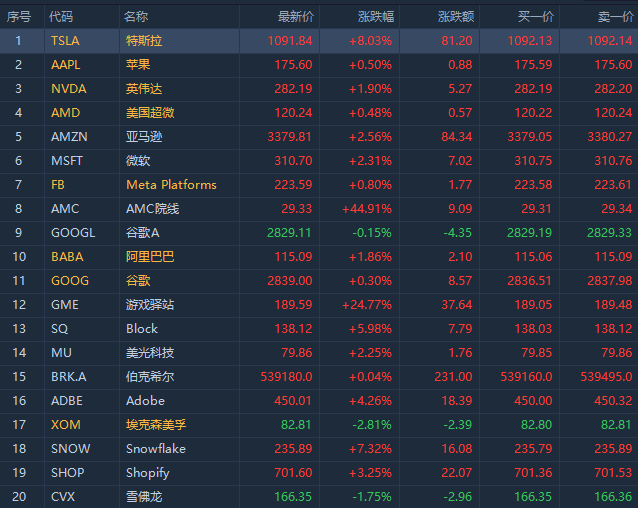The height and width of the screenshot is (508, 638).
Task: Select the NVDA 英伟达 row
Action: pyautogui.click(x=319, y=89)
